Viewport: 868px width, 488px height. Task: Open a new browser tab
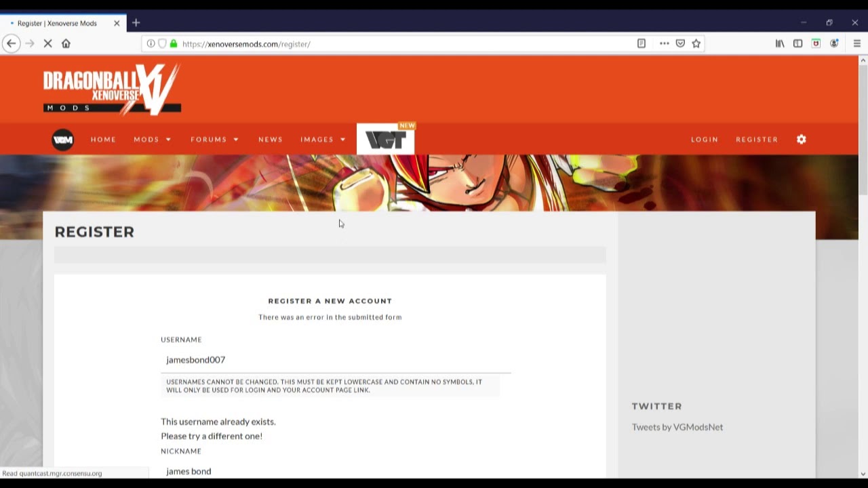point(136,23)
